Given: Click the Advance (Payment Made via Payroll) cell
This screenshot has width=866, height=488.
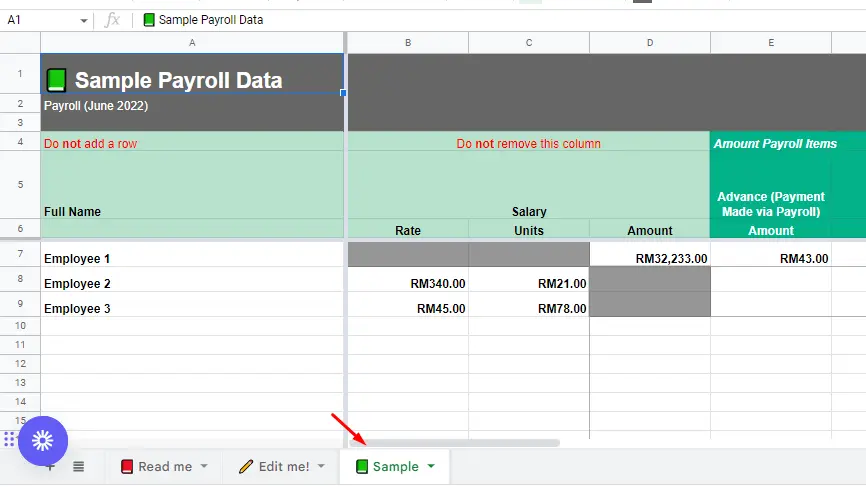Looking at the screenshot, I should click(x=771, y=184).
